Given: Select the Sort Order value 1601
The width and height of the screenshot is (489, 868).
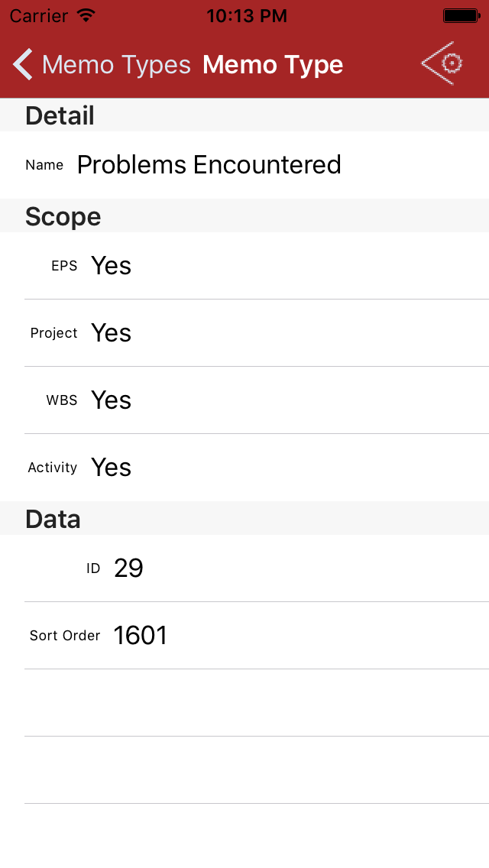Looking at the screenshot, I should tap(141, 636).
